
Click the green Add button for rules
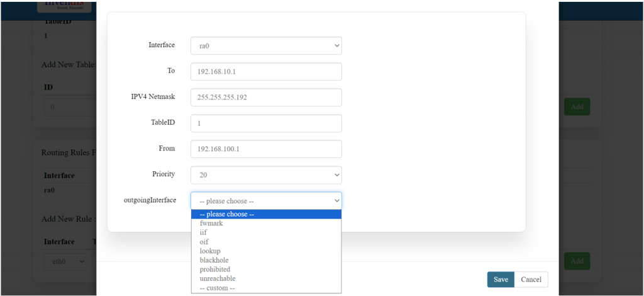tap(577, 261)
